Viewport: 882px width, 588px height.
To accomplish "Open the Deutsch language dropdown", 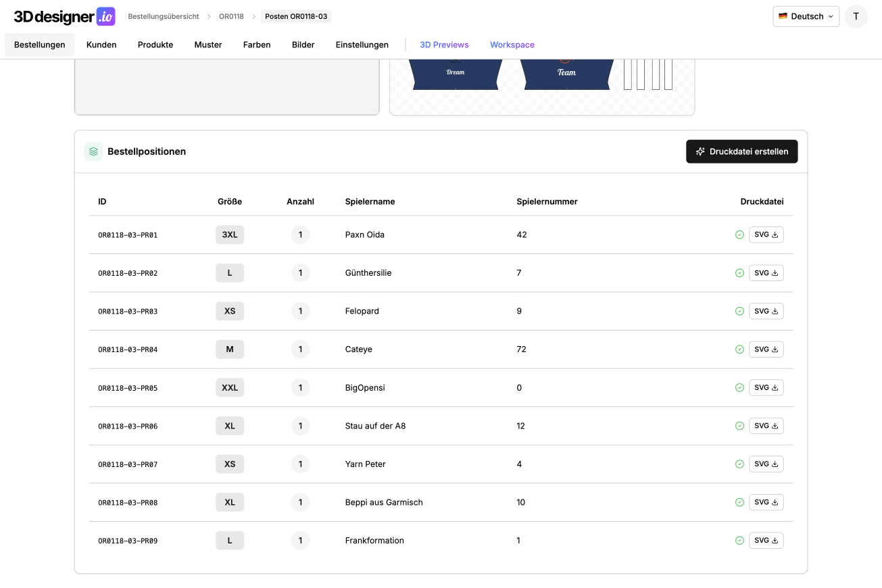I will point(806,16).
